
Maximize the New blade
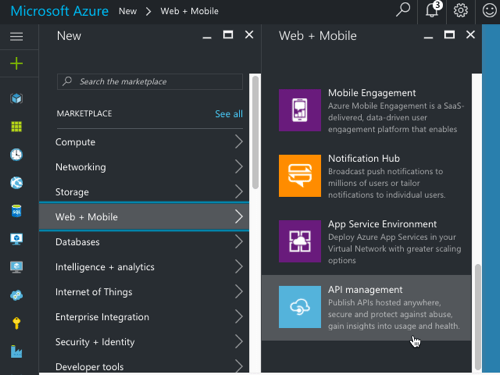pyautogui.click(x=228, y=34)
